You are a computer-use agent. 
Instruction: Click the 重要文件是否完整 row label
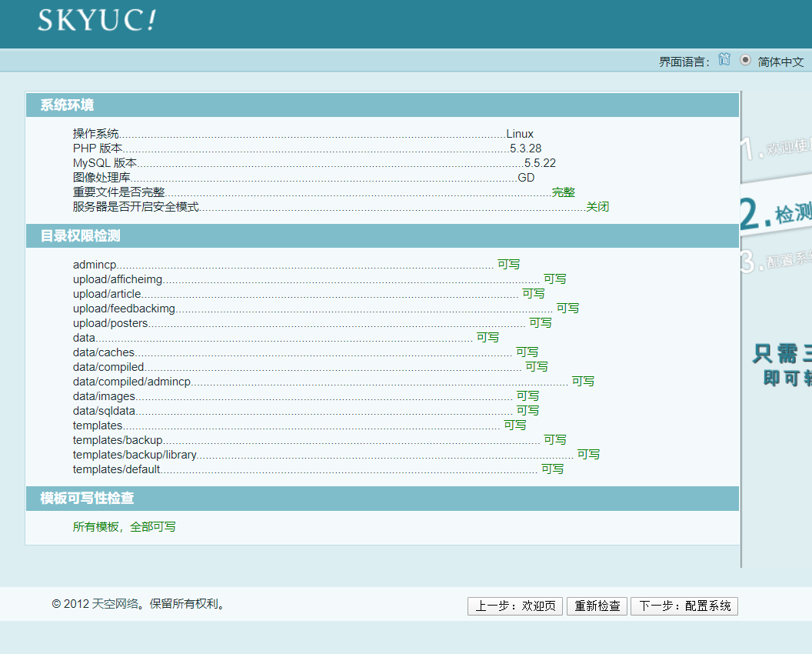pos(119,192)
